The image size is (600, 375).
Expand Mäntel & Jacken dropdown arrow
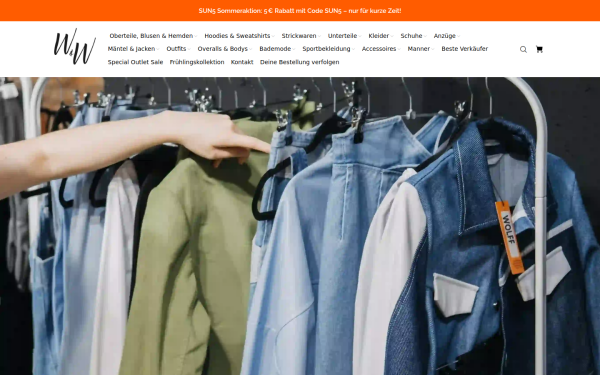[158, 49]
